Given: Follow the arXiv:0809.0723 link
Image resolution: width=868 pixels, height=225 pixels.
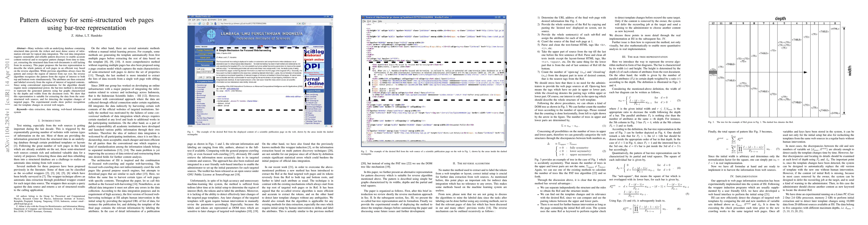Looking at the screenshot, I should [x=233, y=89].
